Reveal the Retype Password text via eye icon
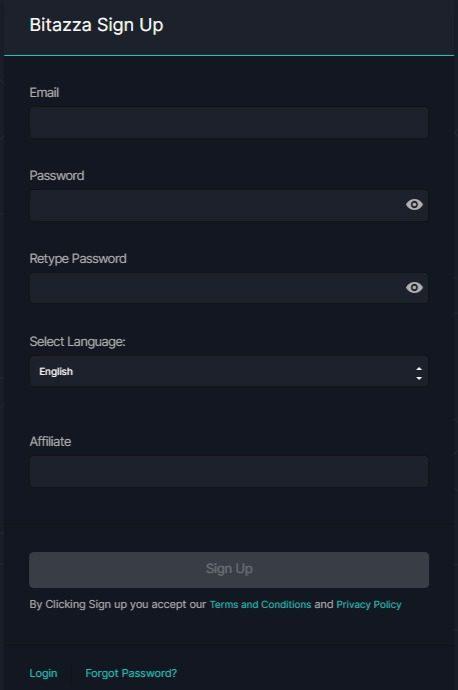Image resolution: width=458 pixels, height=690 pixels. [x=414, y=287]
